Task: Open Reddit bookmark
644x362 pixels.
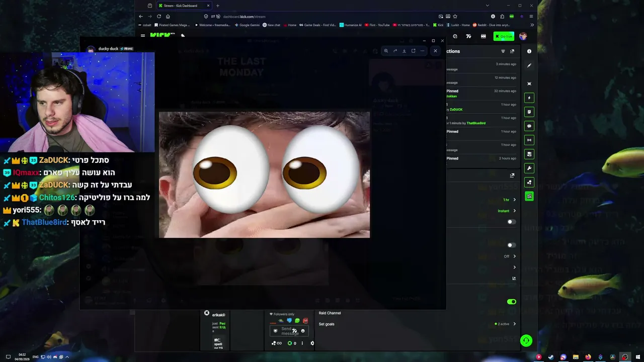Action: coord(492,25)
